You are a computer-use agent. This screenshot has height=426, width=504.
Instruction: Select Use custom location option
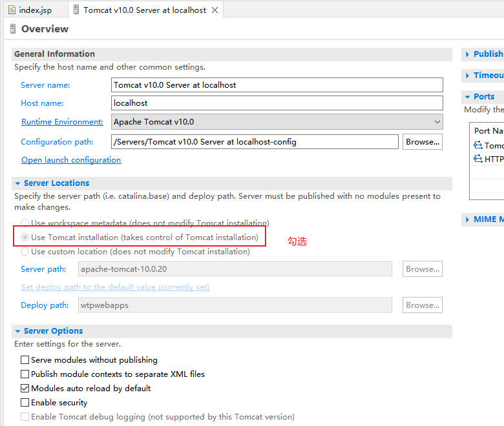(25, 251)
